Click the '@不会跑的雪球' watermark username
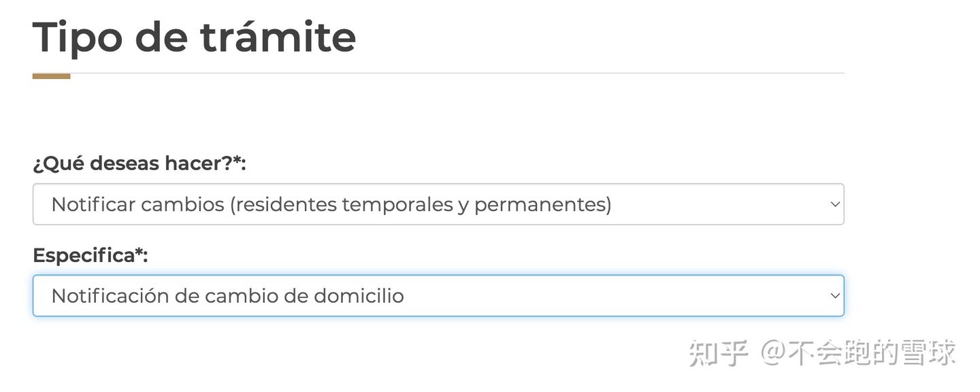 pos(858,353)
